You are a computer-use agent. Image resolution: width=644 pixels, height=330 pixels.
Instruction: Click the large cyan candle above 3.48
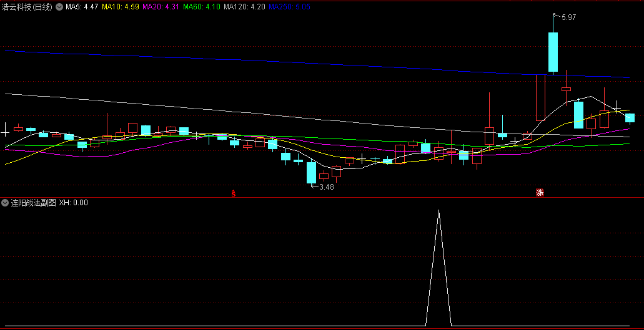click(311, 173)
